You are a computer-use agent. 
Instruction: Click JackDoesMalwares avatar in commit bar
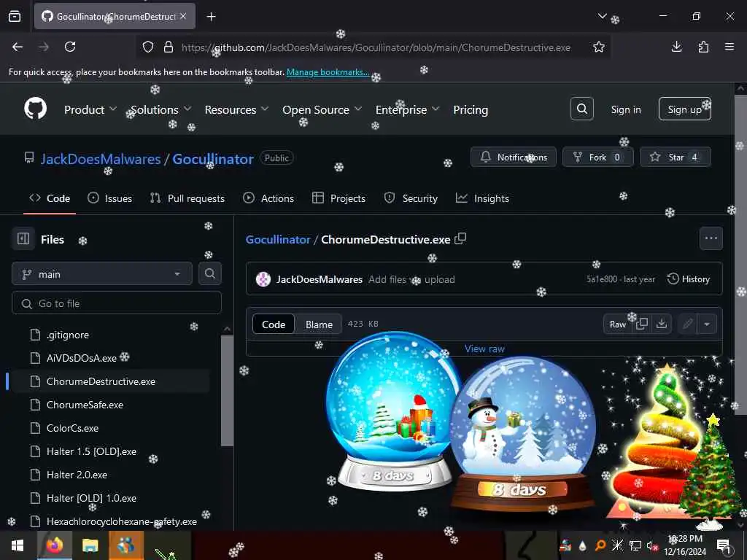pyautogui.click(x=263, y=279)
